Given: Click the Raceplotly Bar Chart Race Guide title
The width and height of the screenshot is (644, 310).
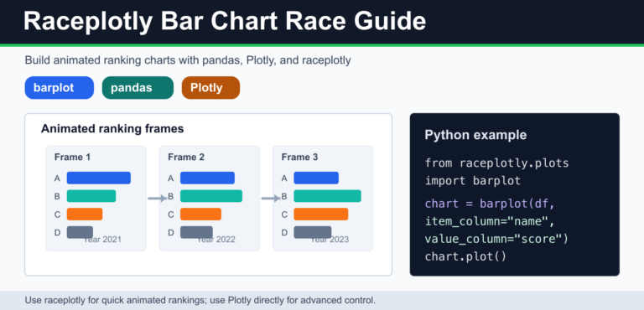Looking at the screenshot, I should click(225, 21).
